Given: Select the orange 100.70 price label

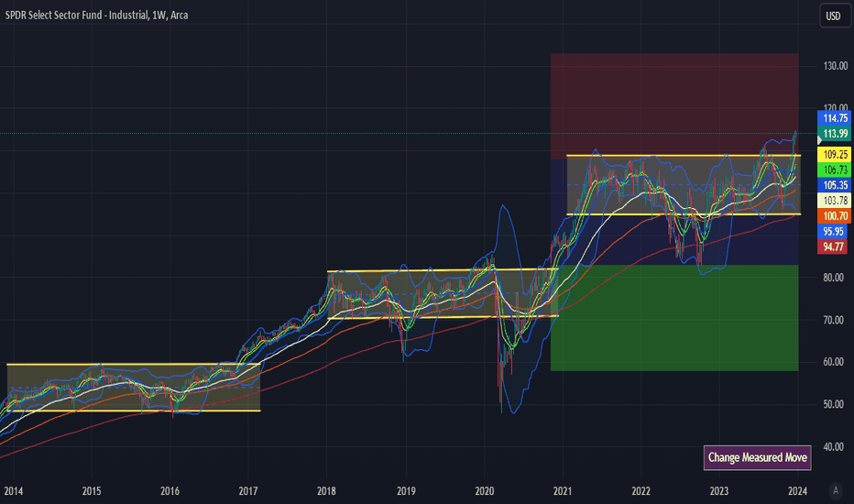Looking at the screenshot, I should coord(835,215).
